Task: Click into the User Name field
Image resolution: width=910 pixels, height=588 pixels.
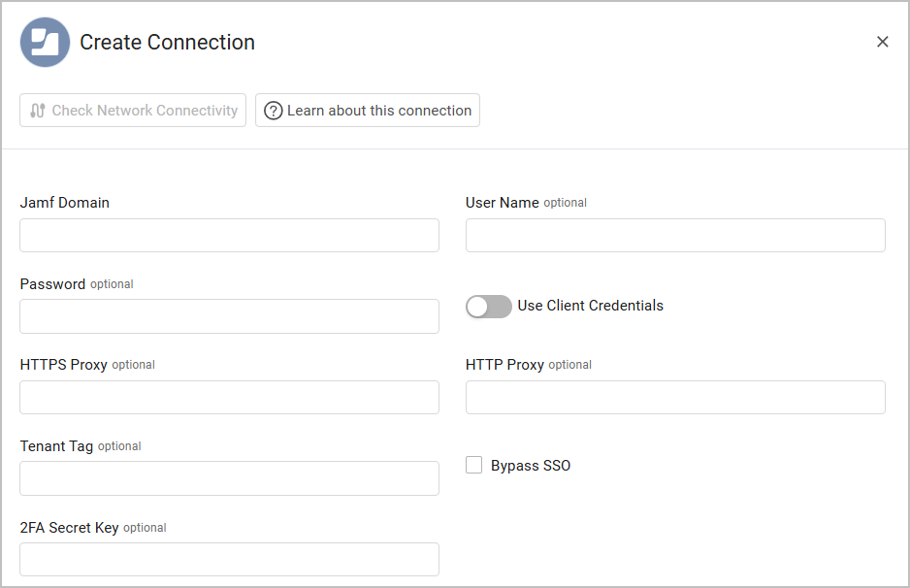Action: coord(675,236)
